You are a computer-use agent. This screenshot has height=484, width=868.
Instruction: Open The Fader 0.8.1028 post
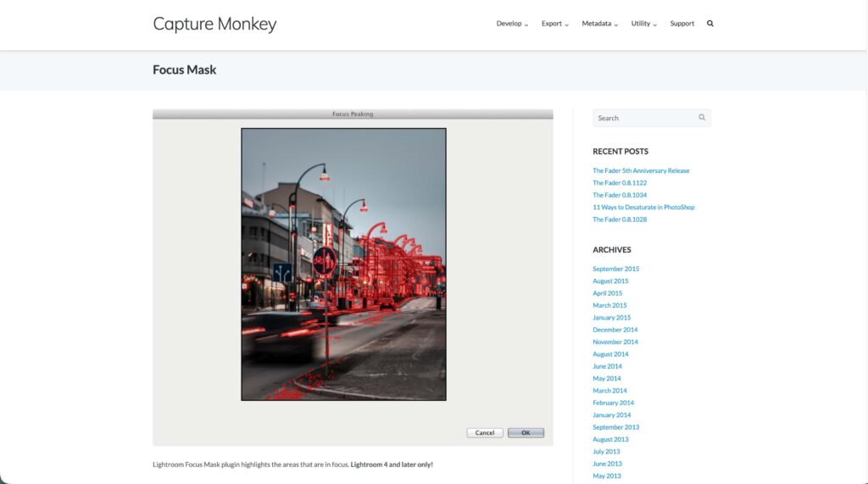click(620, 220)
